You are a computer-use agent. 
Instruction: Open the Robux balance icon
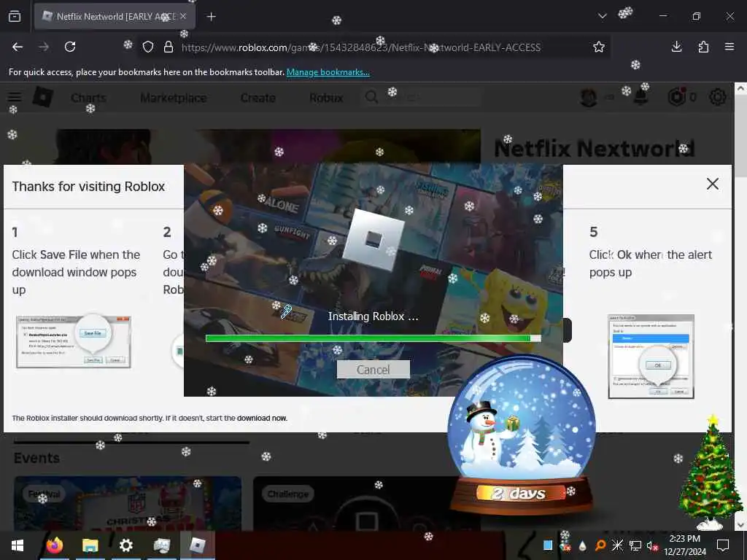click(676, 97)
